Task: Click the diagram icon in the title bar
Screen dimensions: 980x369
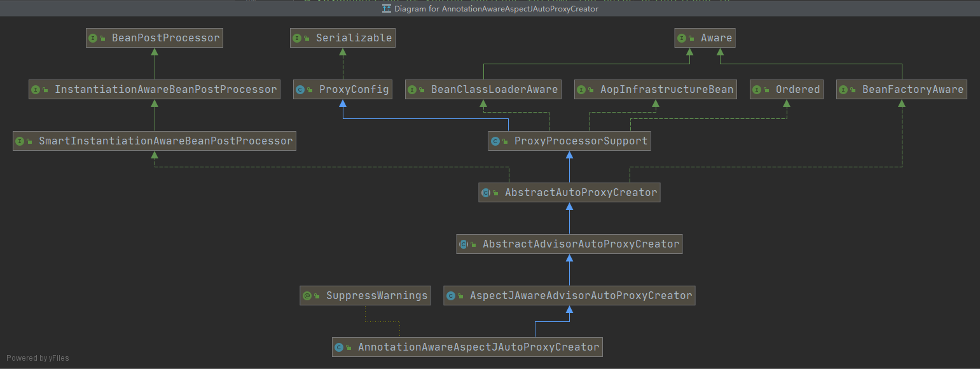Action: click(x=386, y=9)
